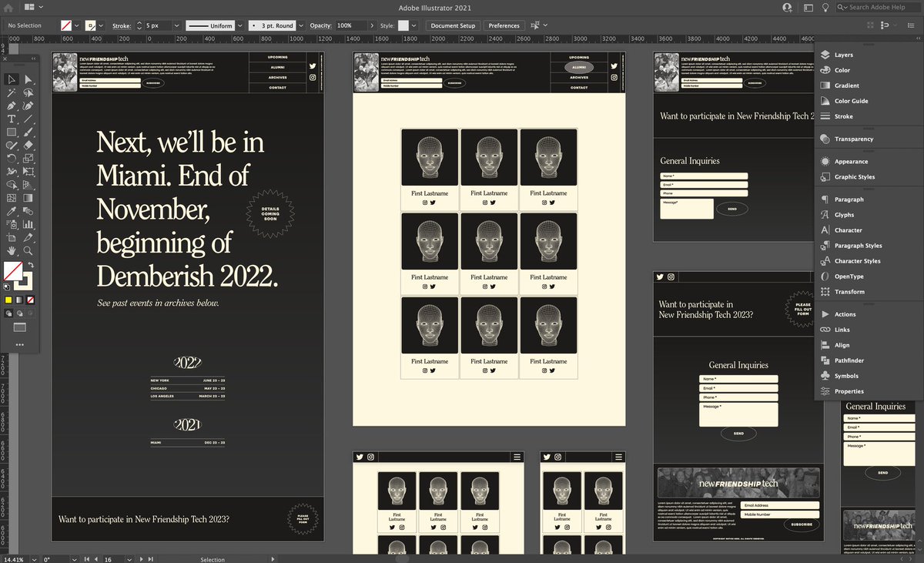924x563 pixels.
Task: Switch to Draw Normal mode
Action: point(8,313)
